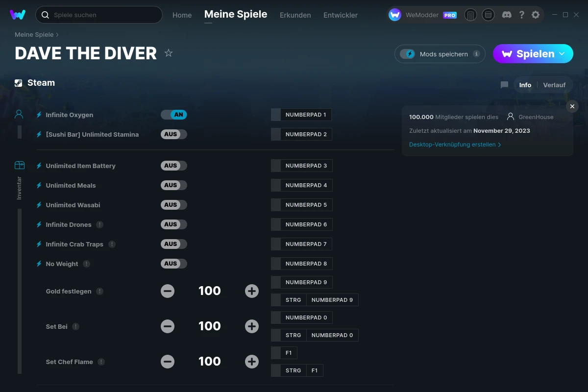This screenshot has width=588, height=392.
Task: Click the second round icon beside PRO badge
Action: [x=488, y=15]
